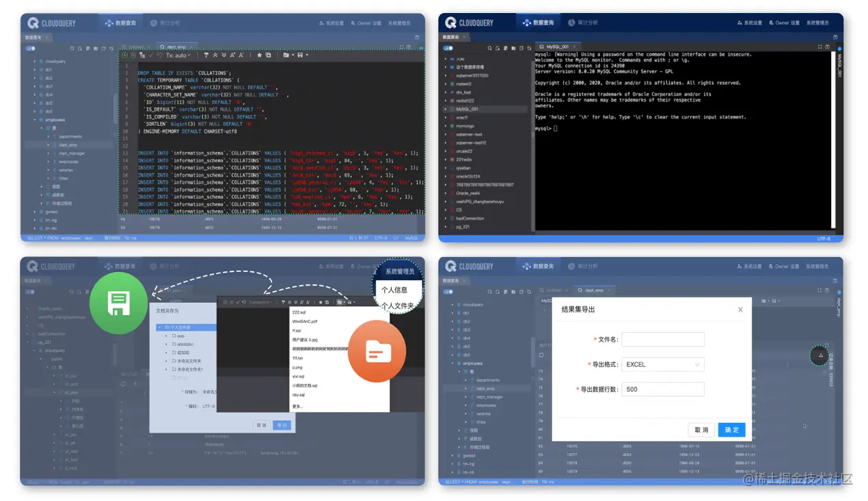Run the SQL script in top-left editor toolbar

(124, 55)
